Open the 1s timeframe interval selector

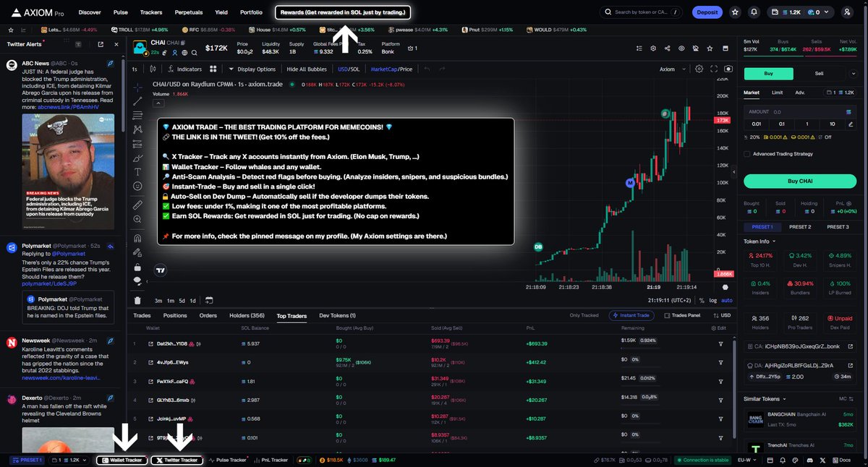(x=135, y=69)
